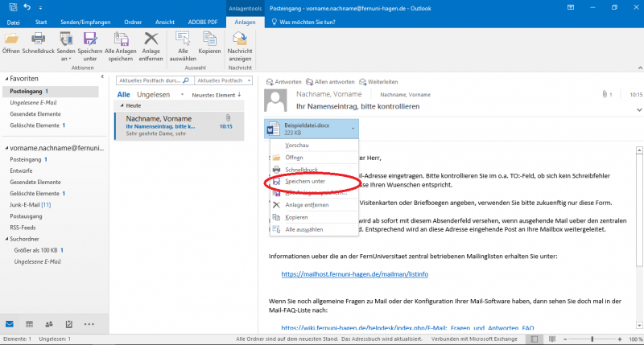
Task: Click the more navigation options ellipsis
Action: coord(89,324)
